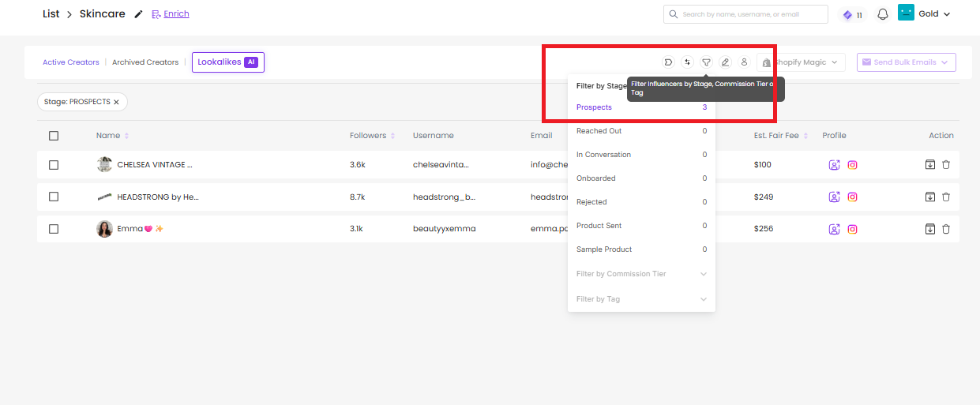Click the 8.7k followers value
Image resolution: width=980 pixels, height=405 pixels.
pyautogui.click(x=356, y=197)
